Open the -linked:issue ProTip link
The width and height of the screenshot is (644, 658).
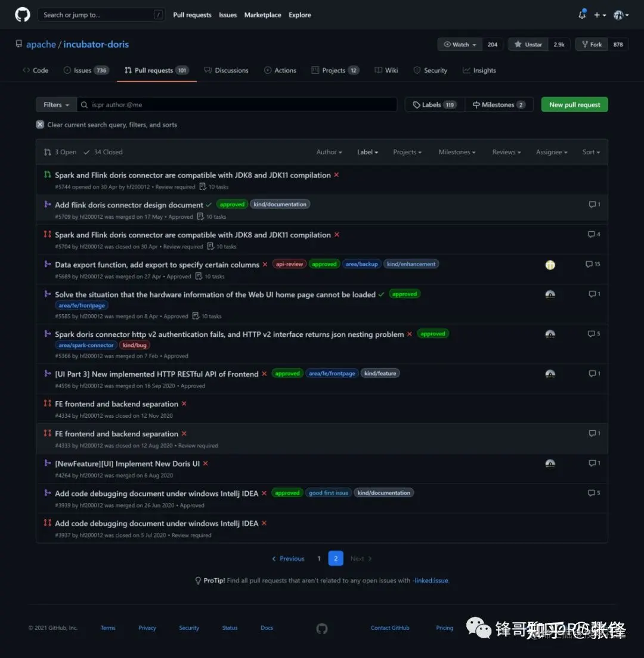(x=431, y=581)
